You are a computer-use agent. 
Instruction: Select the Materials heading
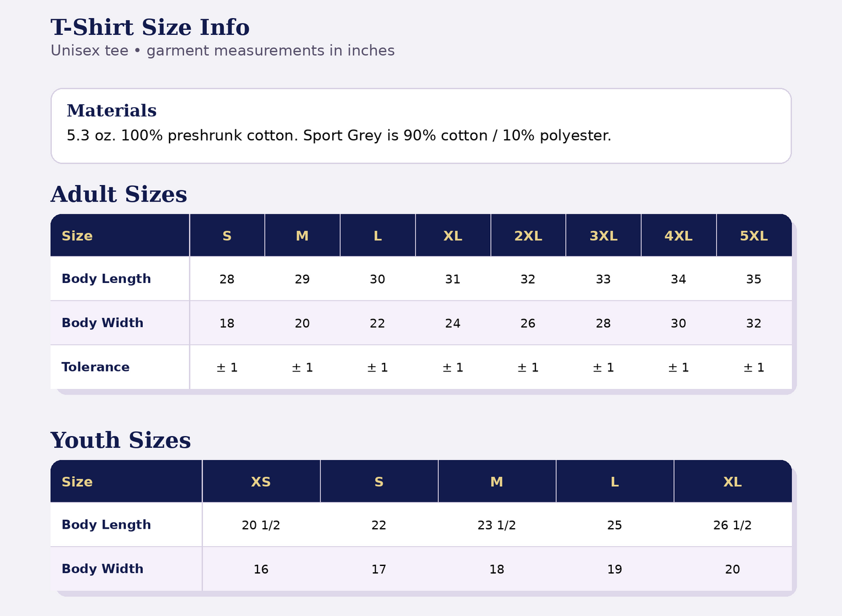pos(111,110)
